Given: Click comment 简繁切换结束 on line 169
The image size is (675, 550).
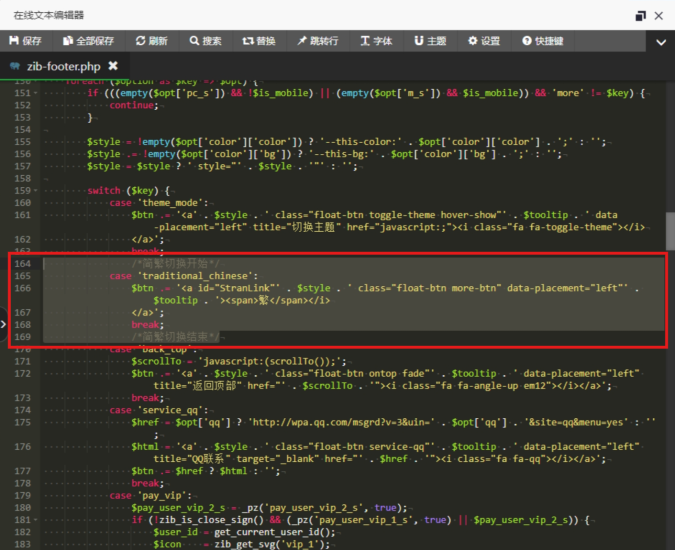Looking at the screenshot, I should coord(175,337).
